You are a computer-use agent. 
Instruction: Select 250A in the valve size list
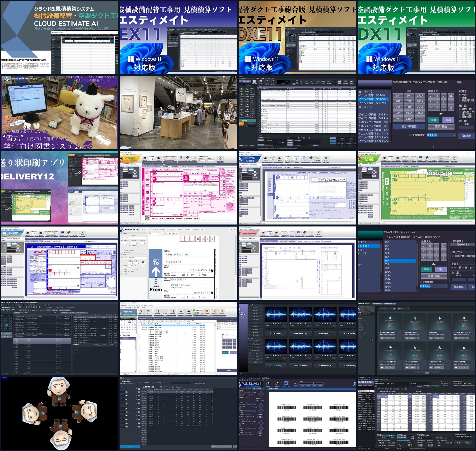tap(400, 287)
